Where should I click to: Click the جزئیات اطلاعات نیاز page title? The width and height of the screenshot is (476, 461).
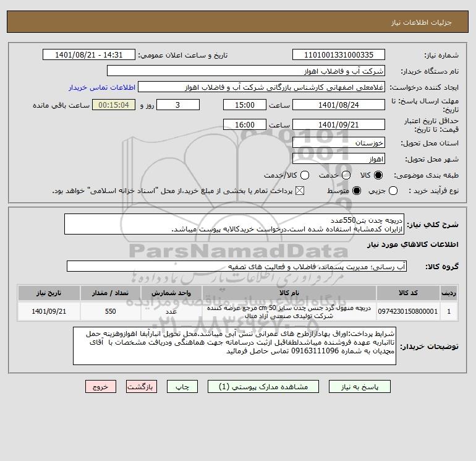pos(422,22)
